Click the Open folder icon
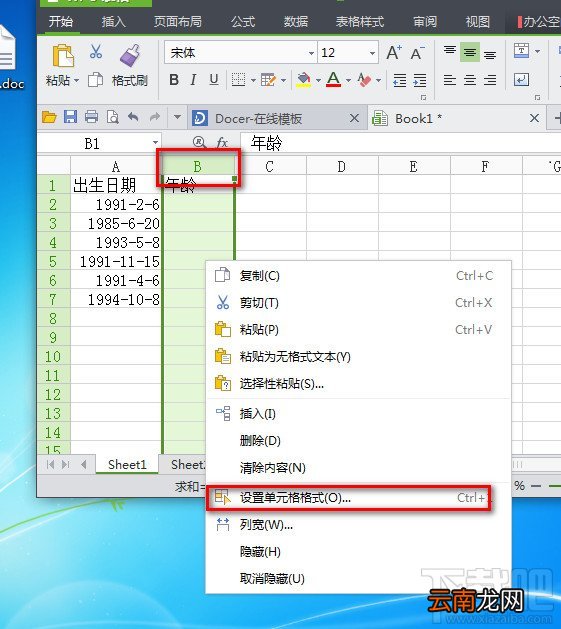The height and width of the screenshot is (629, 561). (x=49, y=117)
